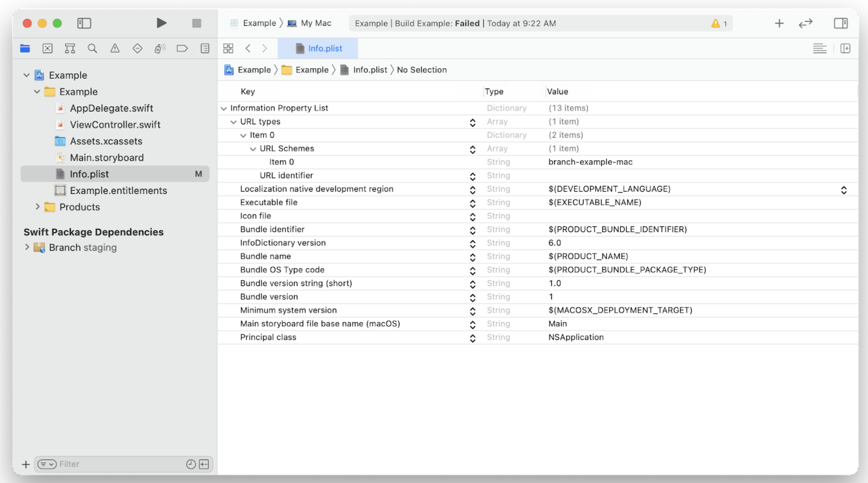Open key picker for Bundle identifier
Screen dimensions: 868x483
[x=473, y=230]
